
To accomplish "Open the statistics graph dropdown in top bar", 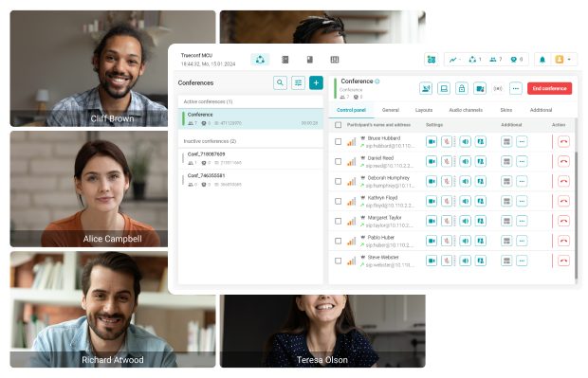I will [455, 60].
